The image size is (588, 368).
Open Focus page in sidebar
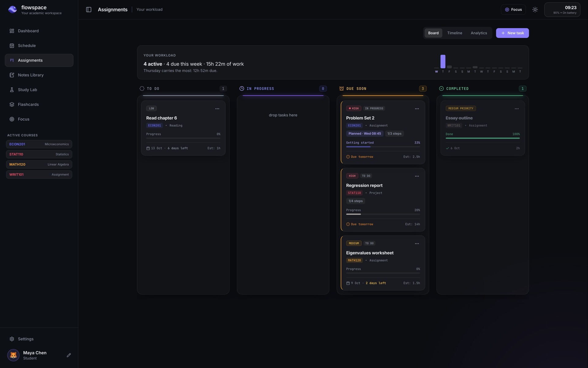coord(39,119)
